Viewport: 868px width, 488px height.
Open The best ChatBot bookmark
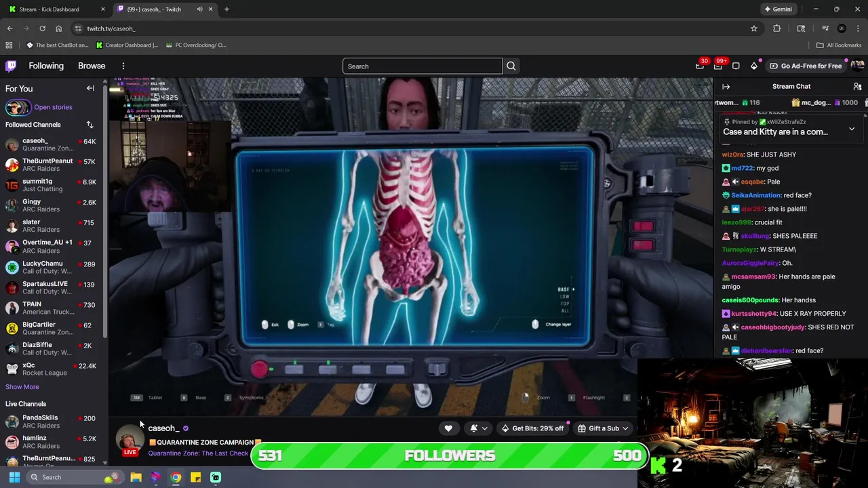pos(58,45)
